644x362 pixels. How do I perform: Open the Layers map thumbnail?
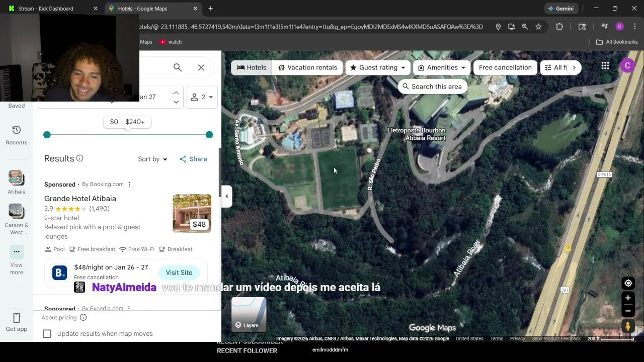pyautogui.click(x=249, y=314)
